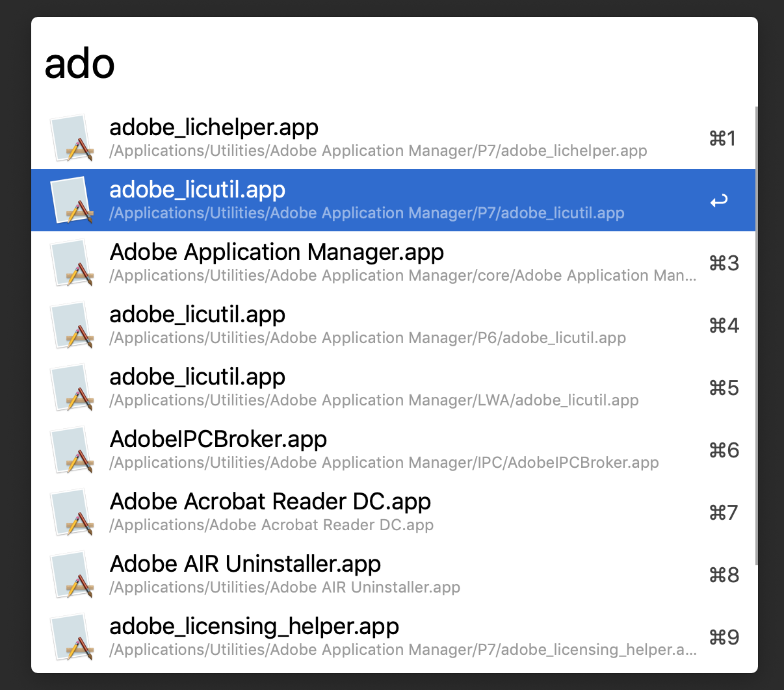Click the Adobe Acrobat Reader DC.app icon
This screenshot has width=784, height=690.
[72, 513]
